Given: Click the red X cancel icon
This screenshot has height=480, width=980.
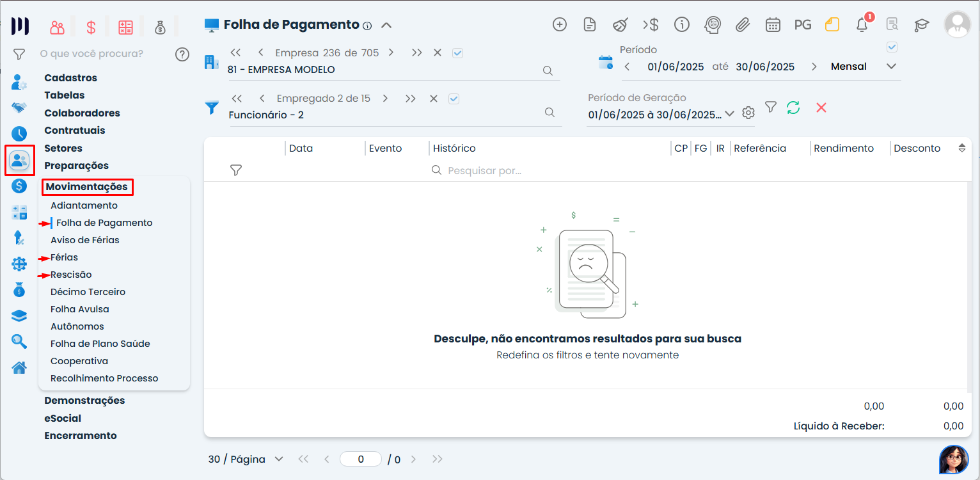Looking at the screenshot, I should [x=821, y=108].
